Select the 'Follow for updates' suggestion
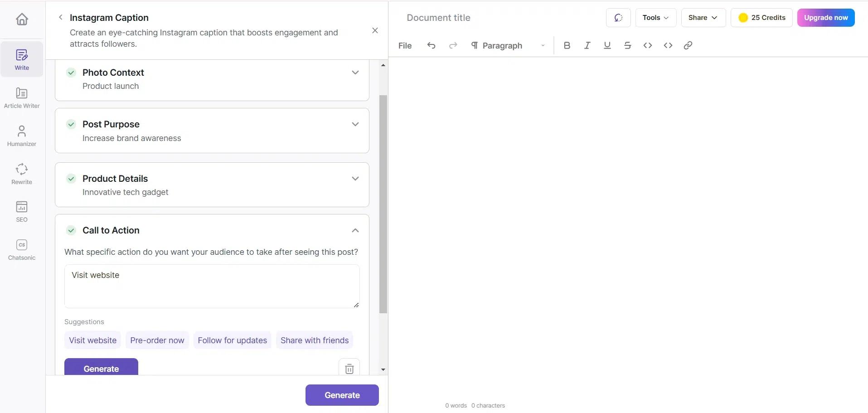This screenshot has width=868, height=413. point(232,340)
